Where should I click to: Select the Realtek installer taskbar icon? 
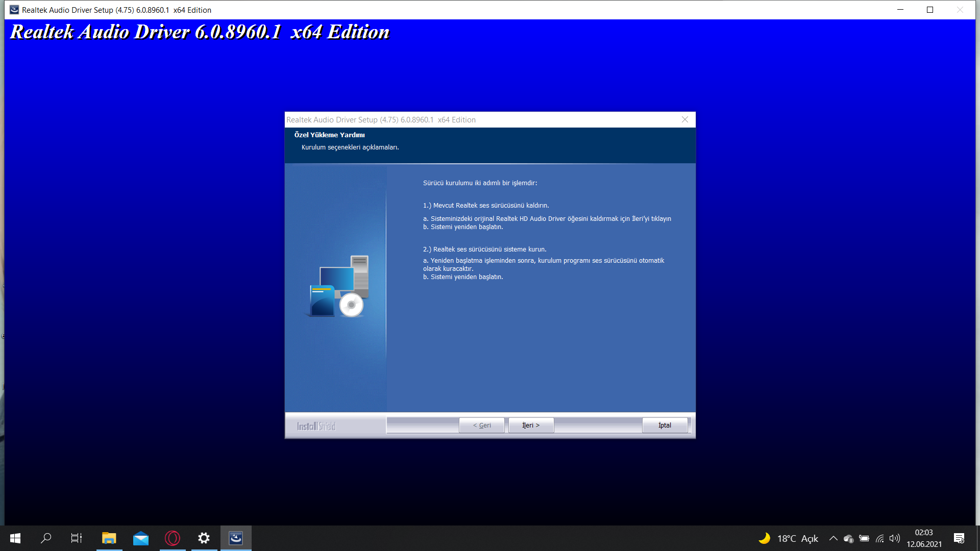coord(236,538)
